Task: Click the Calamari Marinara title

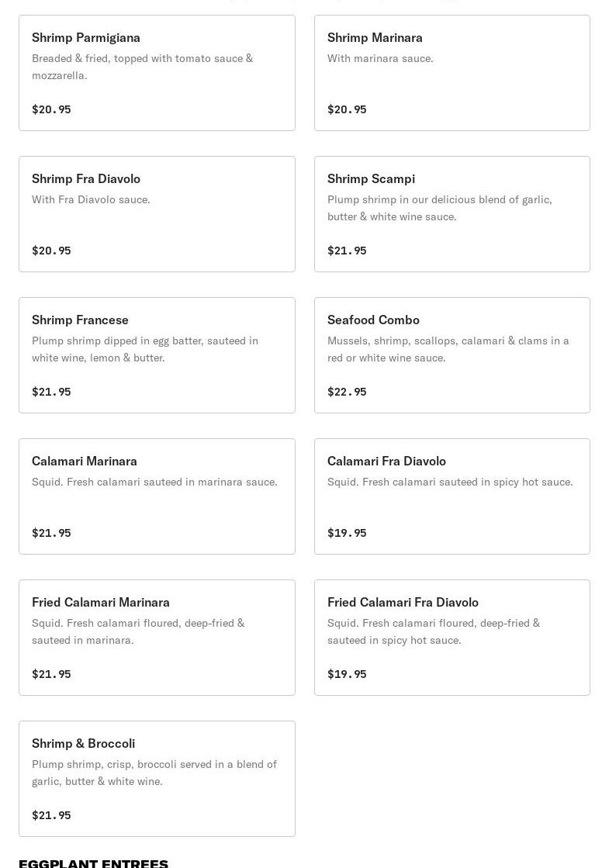Action: 85,461
